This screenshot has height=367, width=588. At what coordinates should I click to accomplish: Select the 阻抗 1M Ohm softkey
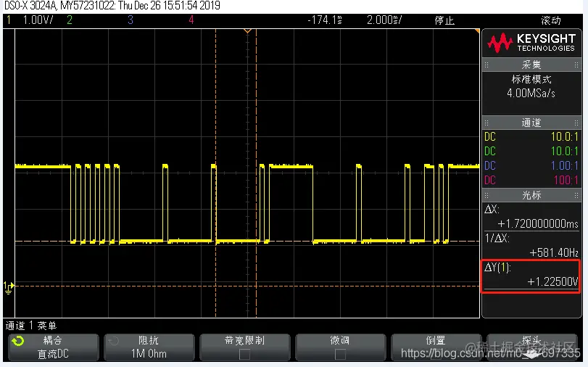[x=149, y=347]
